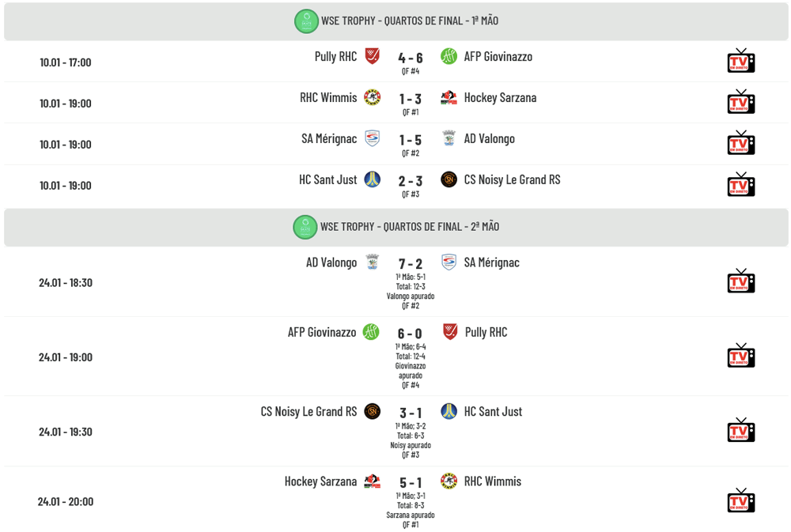Select AFP Giovinazzo team name in first match
The image size is (791, 532).
[x=498, y=56]
